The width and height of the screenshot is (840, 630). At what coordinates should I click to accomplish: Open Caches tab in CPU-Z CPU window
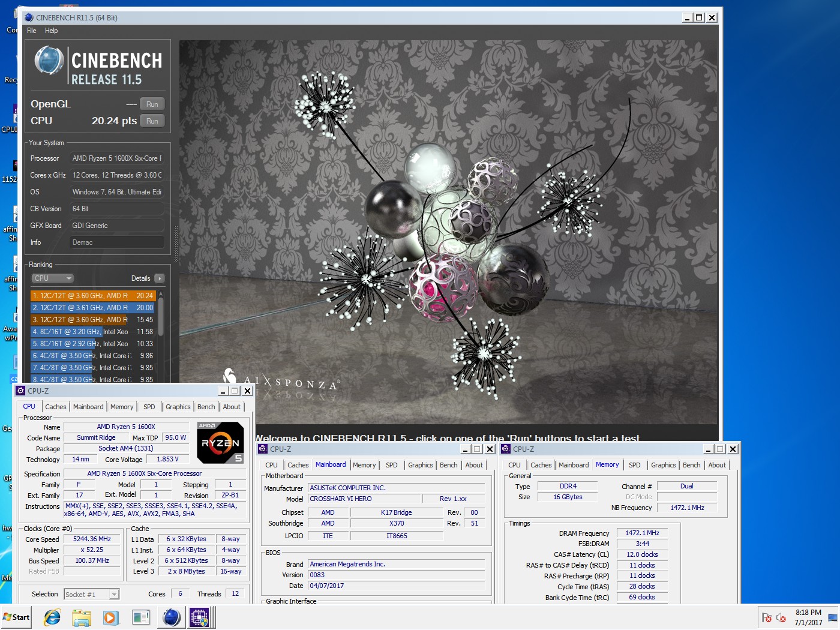pos(56,407)
